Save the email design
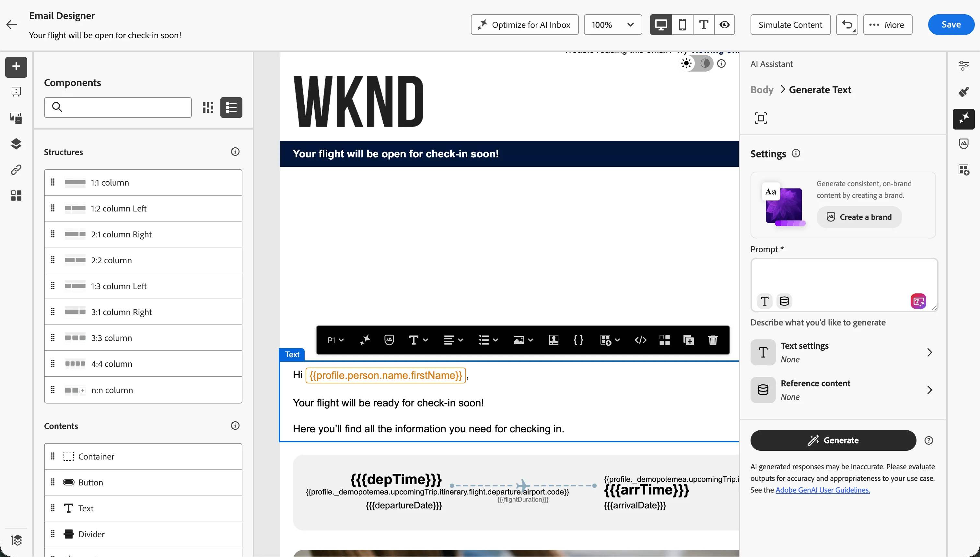 tap(951, 25)
